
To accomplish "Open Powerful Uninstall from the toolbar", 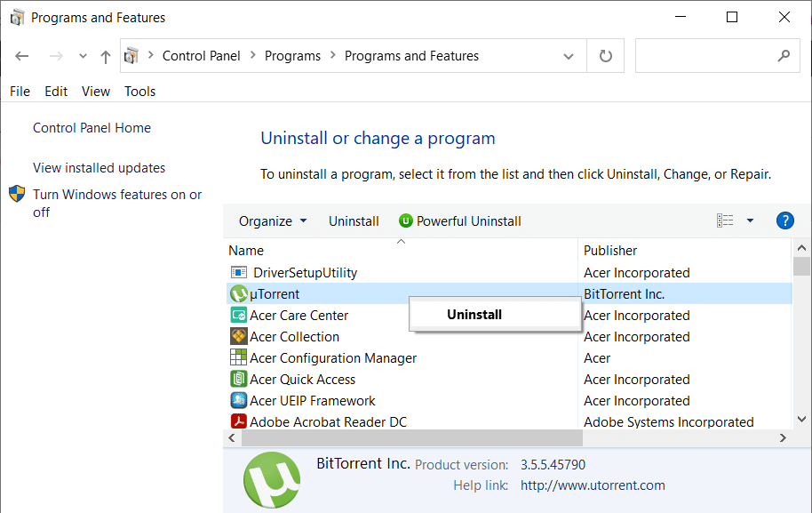I will click(x=459, y=220).
